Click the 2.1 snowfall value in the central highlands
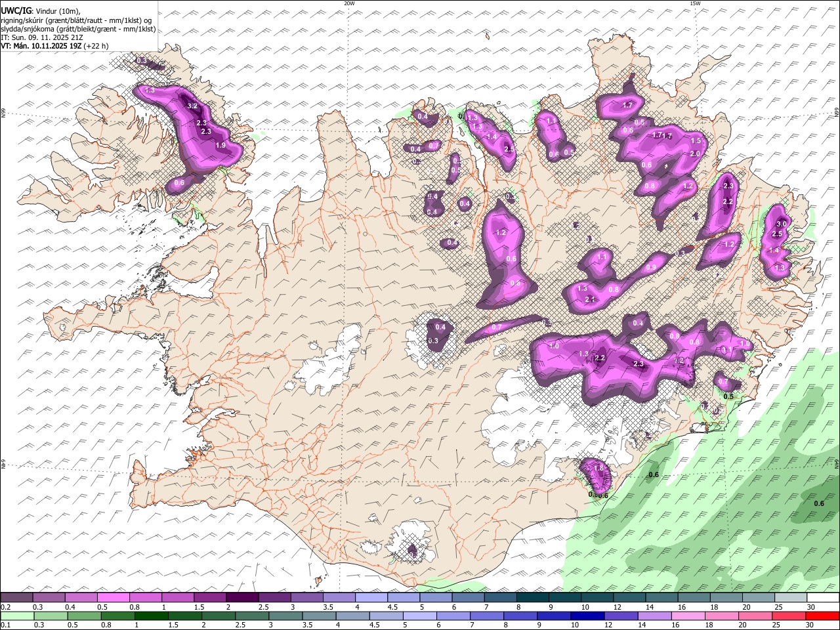The image size is (840, 630). (x=590, y=300)
